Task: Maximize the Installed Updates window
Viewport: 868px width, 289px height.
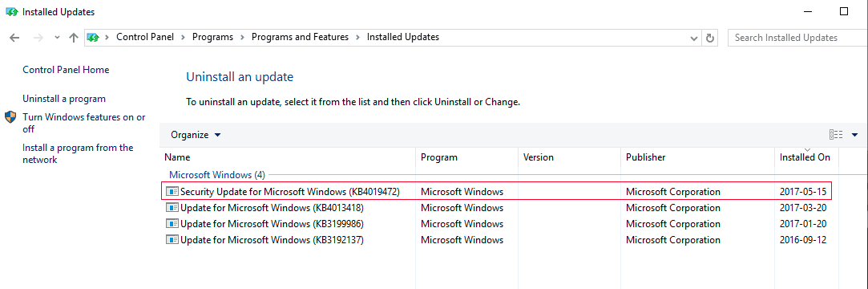Action: [x=844, y=11]
